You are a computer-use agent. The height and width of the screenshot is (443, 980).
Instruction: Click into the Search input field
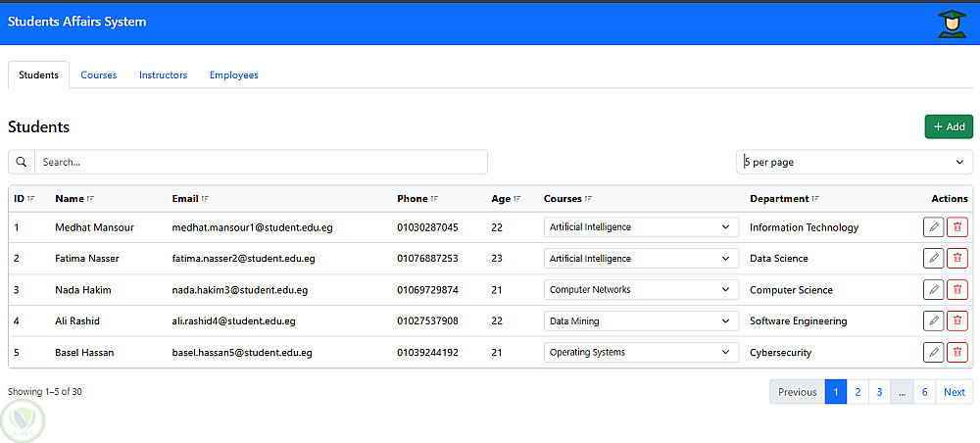pos(261,162)
